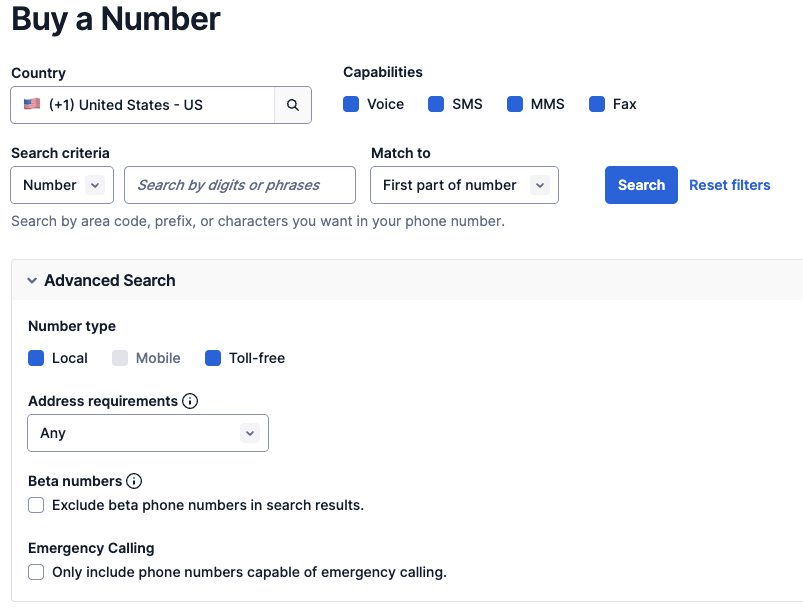
Task: Enable emergency calling only checkbox
Action: [x=36, y=572]
